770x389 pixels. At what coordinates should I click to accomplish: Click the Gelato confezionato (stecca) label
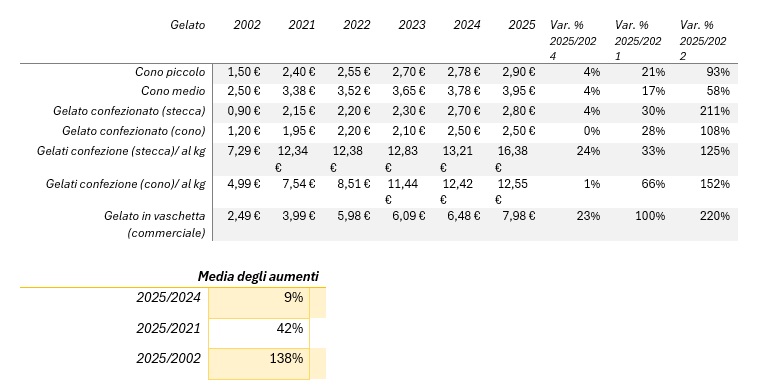coord(129,111)
